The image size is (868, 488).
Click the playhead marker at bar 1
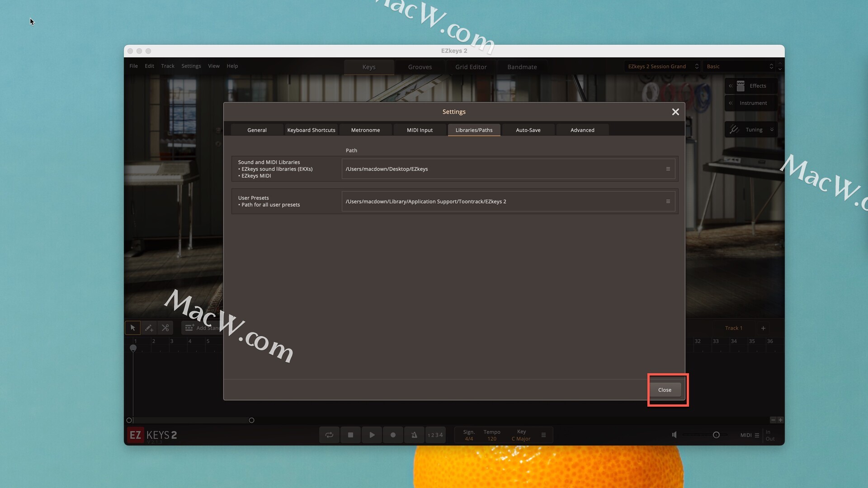point(133,348)
